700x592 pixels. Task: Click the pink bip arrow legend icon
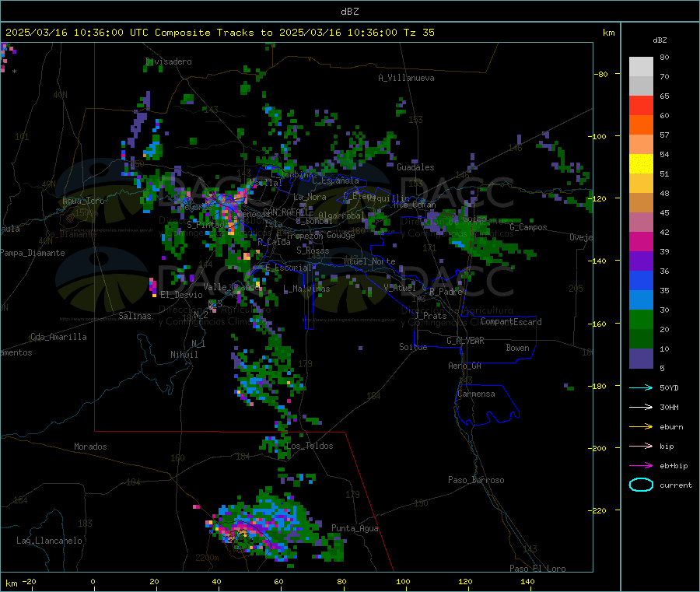click(641, 446)
